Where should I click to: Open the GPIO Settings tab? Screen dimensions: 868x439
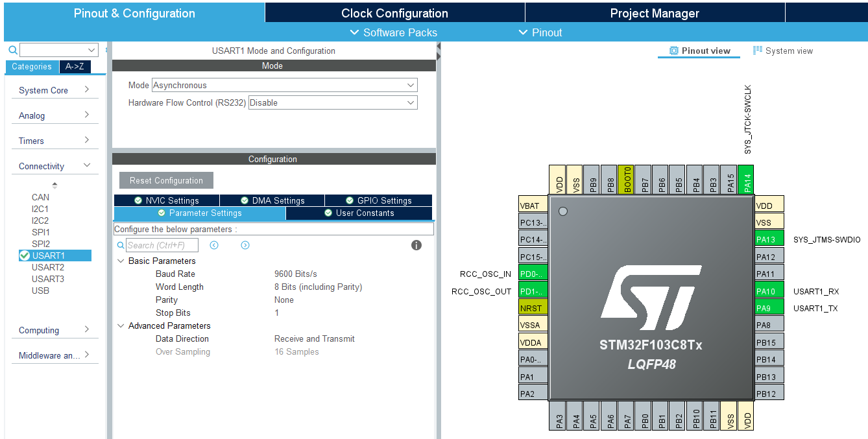point(378,200)
